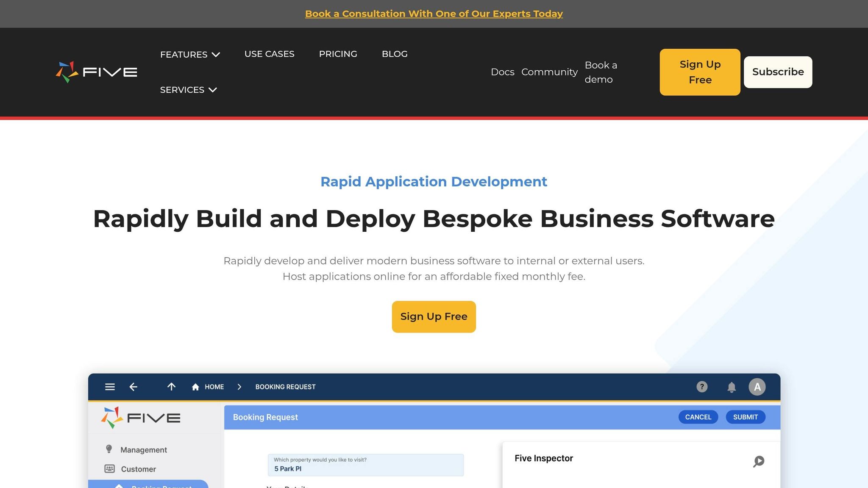The height and width of the screenshot is (488, 868).
Task: Click the Five logo in header
Action: tap(97, 72)
